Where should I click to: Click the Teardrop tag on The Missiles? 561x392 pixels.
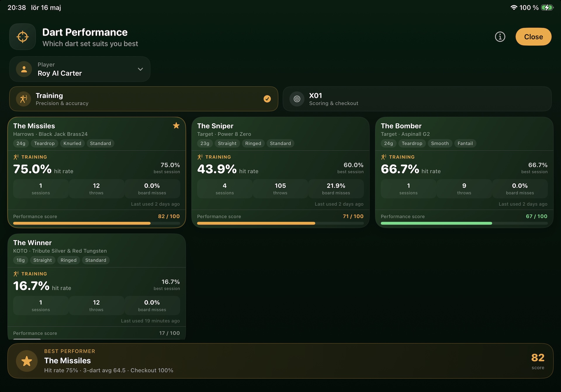[44, 143]
